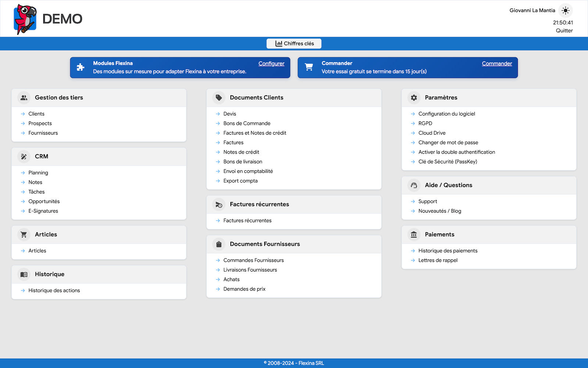Viewport: 588px width, 368px height.
Task: Open Demandes de prix
Action: click(244, 289)
